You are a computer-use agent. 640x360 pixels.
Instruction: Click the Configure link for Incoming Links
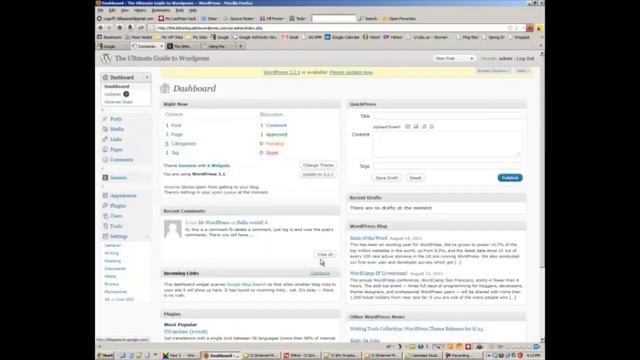pos(320,273)
